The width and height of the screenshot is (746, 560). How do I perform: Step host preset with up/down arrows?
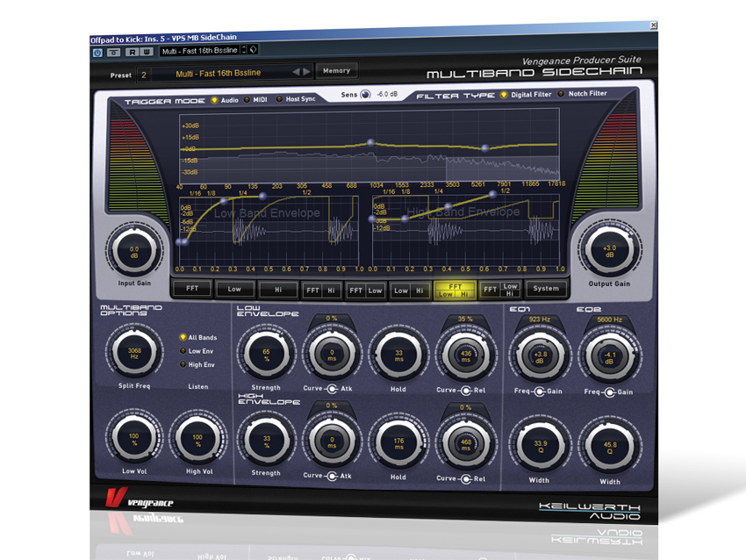(x=244, y=49)
